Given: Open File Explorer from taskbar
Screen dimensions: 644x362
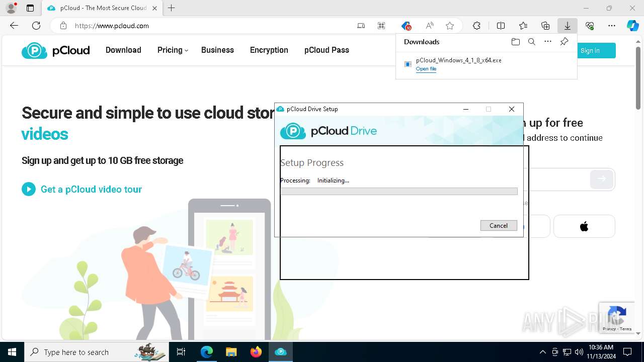Looking at the screenshot, I should pyautogui.click(x=231, y=352).
